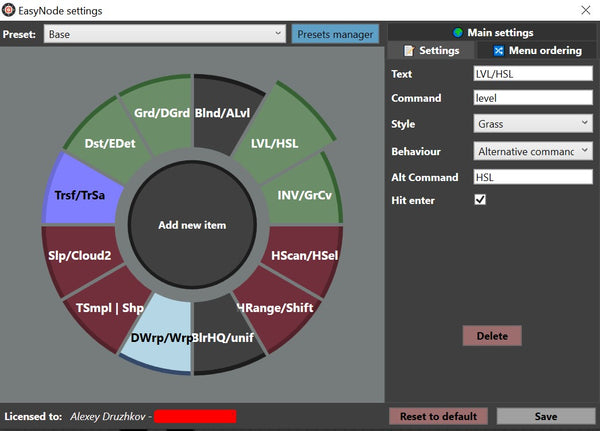Click the Presets manager button

[335, 34]
